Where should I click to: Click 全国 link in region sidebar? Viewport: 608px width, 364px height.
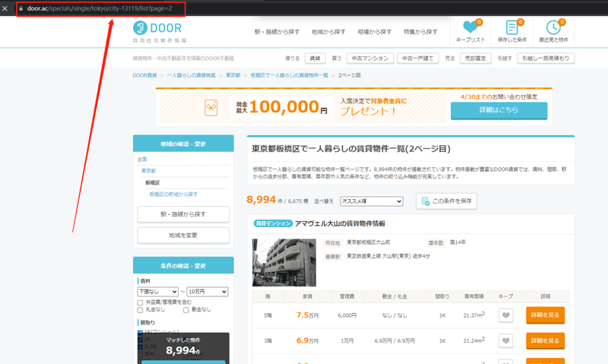142,159
